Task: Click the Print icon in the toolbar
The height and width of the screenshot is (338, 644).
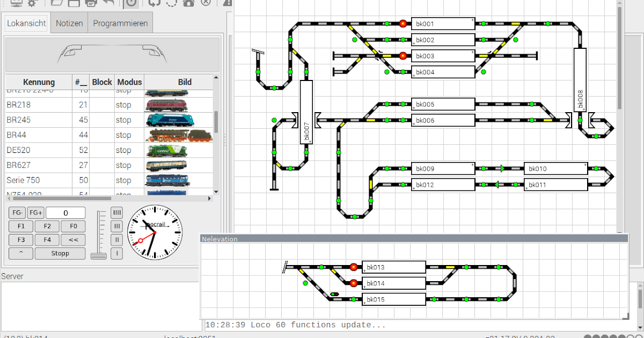Action: coord(91,4)
